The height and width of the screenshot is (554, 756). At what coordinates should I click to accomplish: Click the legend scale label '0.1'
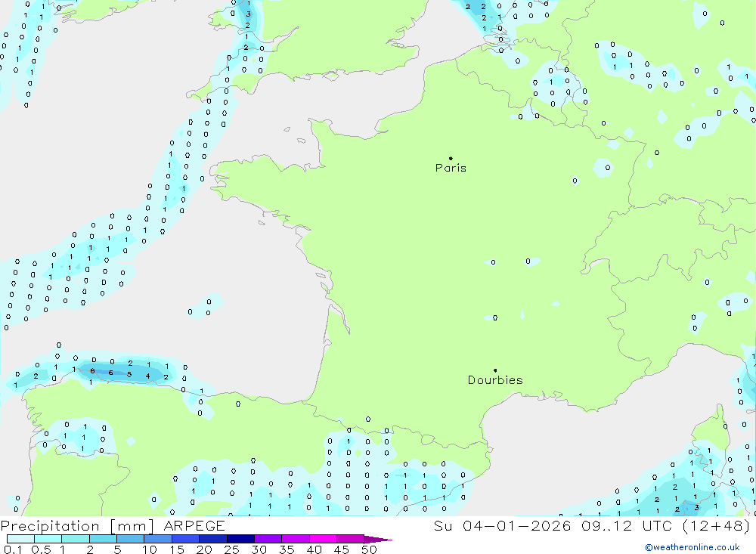tap(13, 549)
